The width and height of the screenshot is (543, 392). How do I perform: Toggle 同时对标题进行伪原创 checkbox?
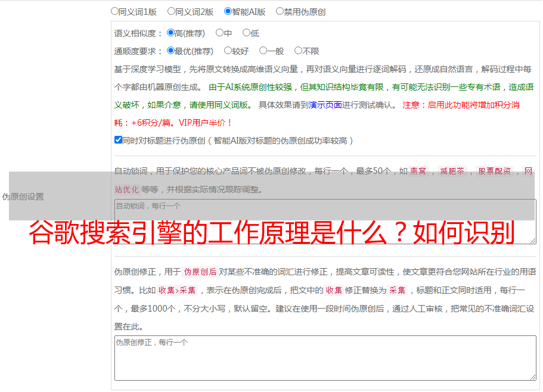[x=118, y=140]
